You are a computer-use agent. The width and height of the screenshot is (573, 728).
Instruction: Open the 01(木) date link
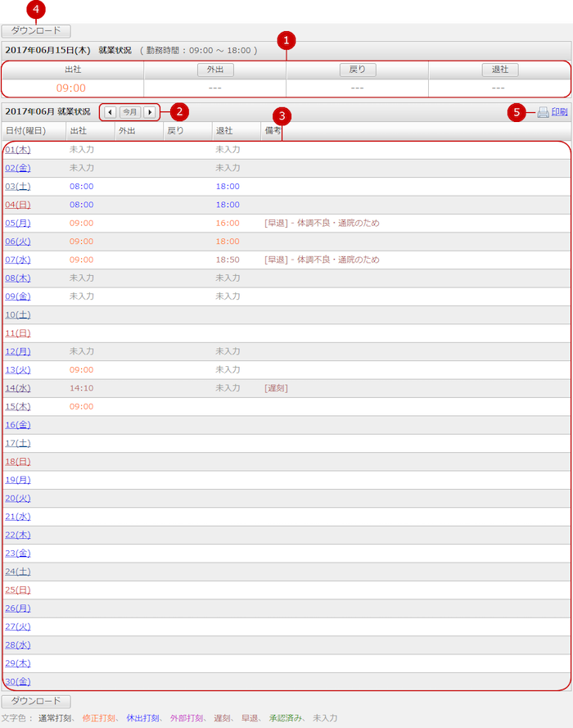coord(18,150)
